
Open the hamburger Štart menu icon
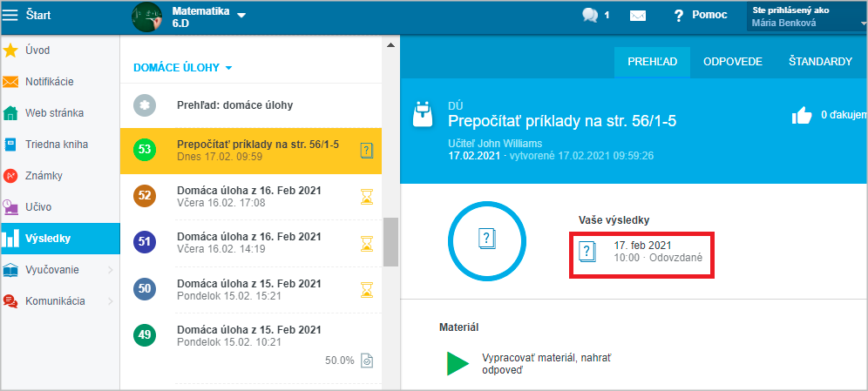(x=10, y=15)
